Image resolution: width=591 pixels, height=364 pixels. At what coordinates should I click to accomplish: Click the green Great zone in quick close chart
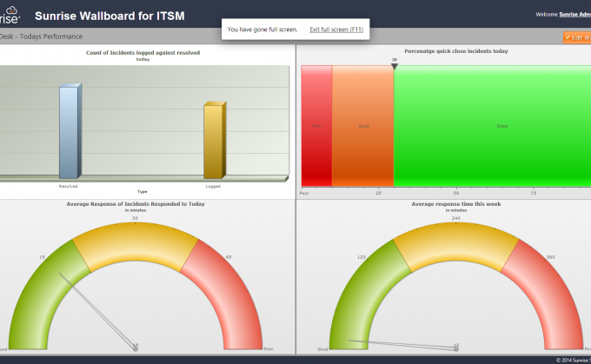pos(492,126)
